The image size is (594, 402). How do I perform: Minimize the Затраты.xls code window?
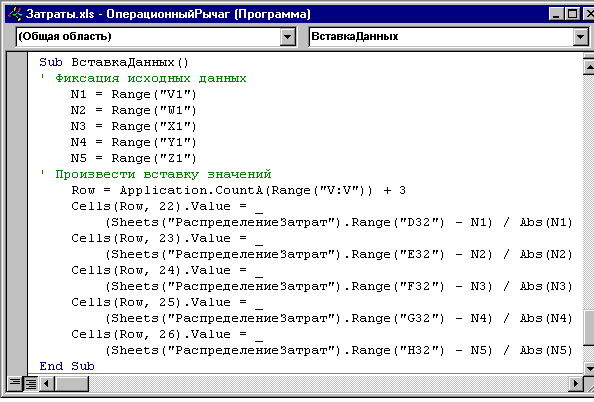[556, 14]
